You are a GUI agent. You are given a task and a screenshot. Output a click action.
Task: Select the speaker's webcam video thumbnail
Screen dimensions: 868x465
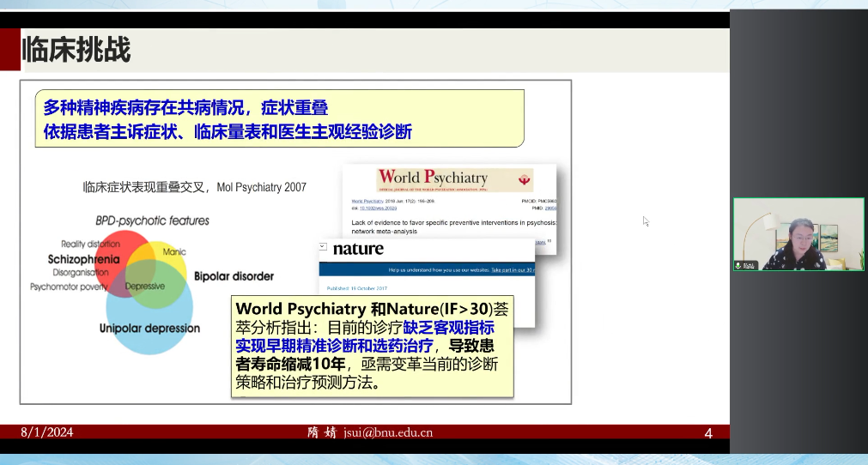[x=798, y=234]
